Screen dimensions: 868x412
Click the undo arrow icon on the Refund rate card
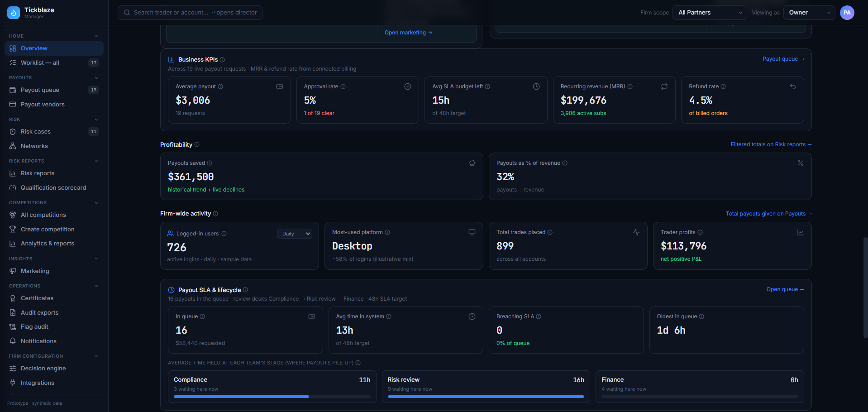point(793,86)
